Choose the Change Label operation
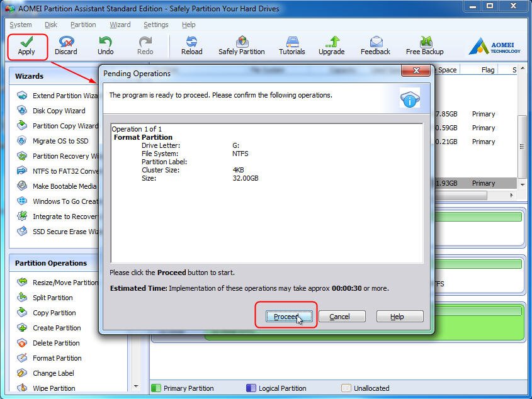532x399 pixels. tap(45, 373)
